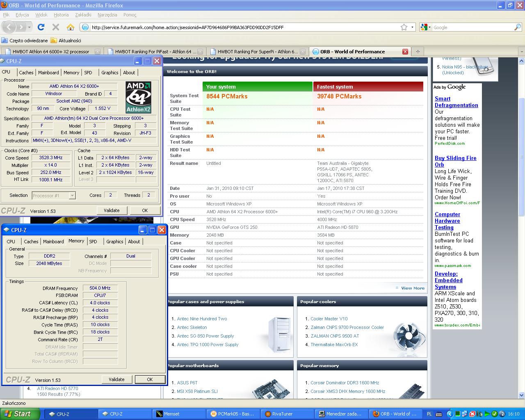Screen dimensions: 525x420
Task: Switch to RivaTuner in the taskbar
Action: 287,414
